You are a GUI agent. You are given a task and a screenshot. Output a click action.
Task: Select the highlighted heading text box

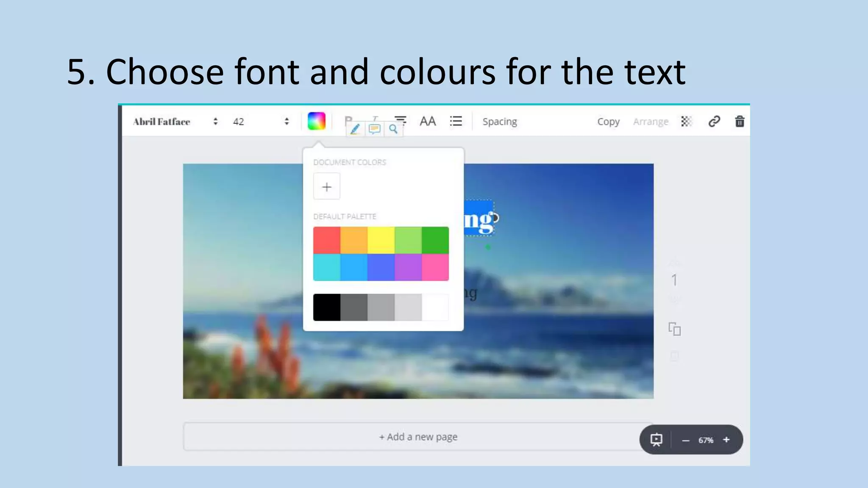479,219
